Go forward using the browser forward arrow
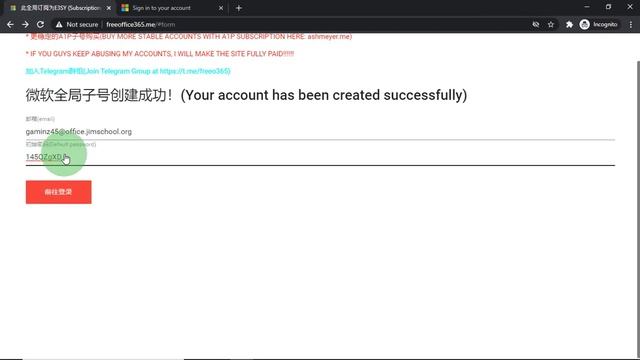Viewport: 640px width, 360px height. tap(25, 24)
